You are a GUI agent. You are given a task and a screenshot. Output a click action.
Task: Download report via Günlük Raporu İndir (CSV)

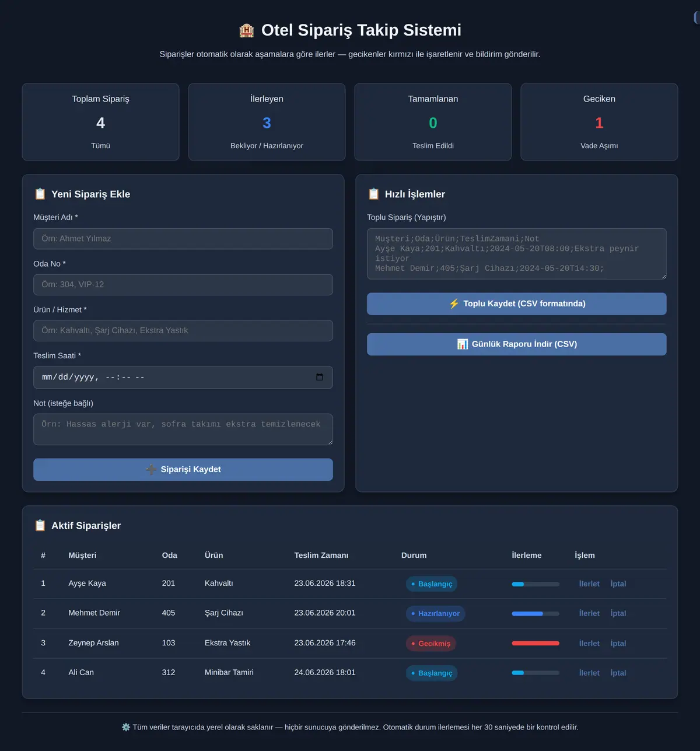pyautogui.click(x=517, y=344)
